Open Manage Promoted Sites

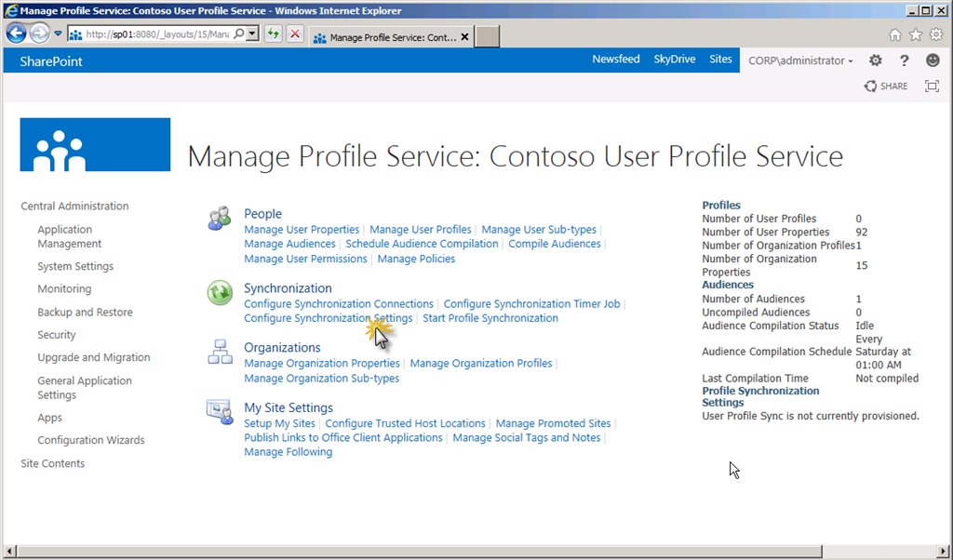(x=553, y=423)
